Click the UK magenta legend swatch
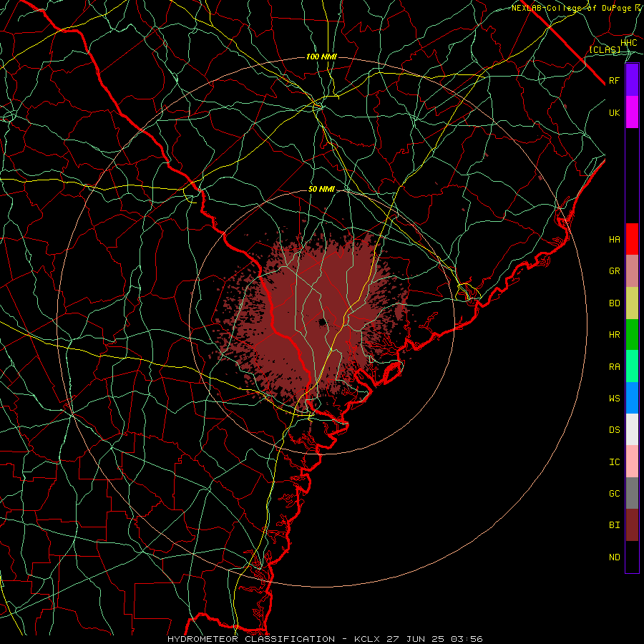Screen dimensions: 644x644 coord(632,112)
